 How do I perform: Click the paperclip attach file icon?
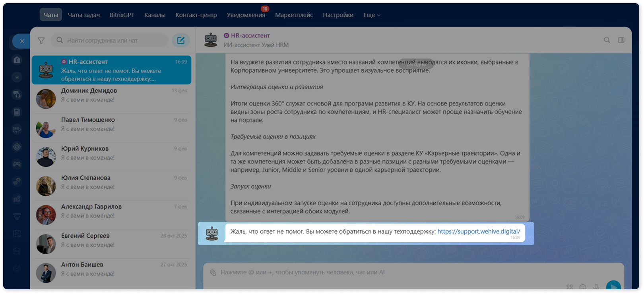(x=213, y=273)
